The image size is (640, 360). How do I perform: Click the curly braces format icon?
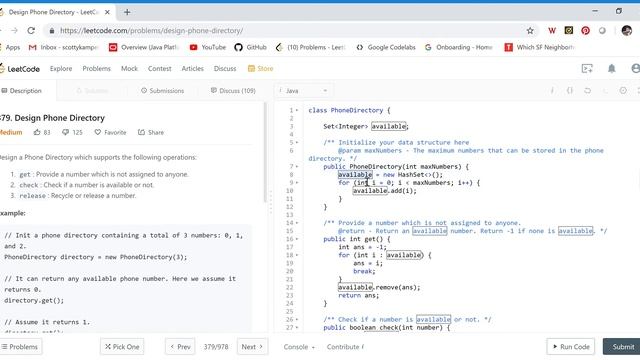pos(570,90)
